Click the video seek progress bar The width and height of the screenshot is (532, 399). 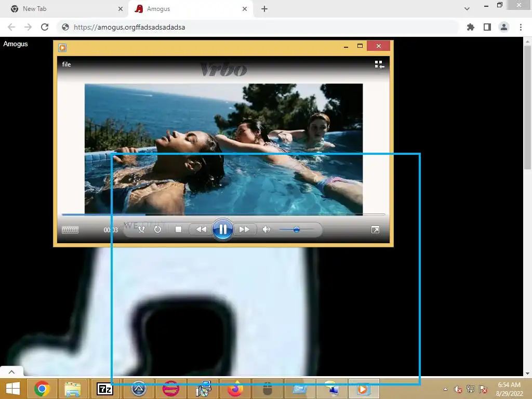click(223, 215)
